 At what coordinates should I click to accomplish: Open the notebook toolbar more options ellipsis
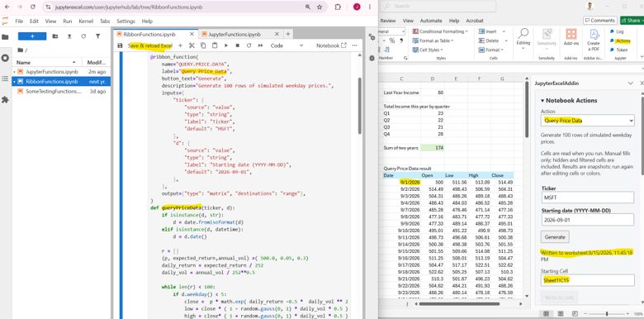click(355, 45)
